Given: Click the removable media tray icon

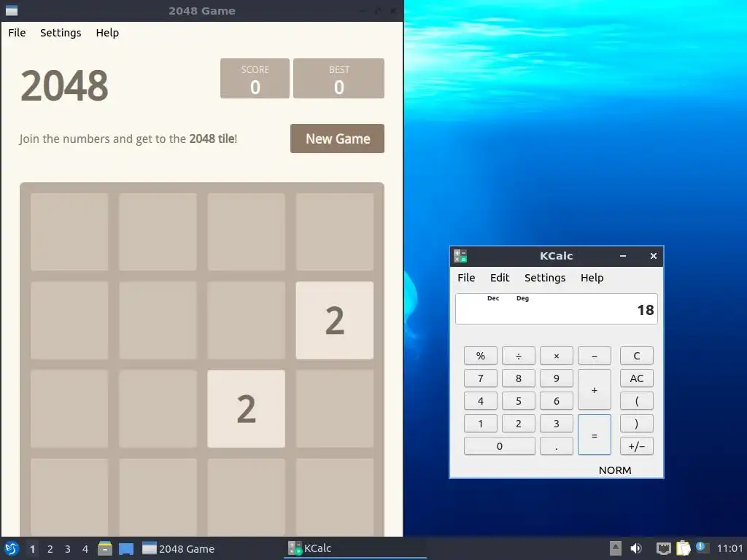Looking at the screenshot, I should coord(616,548).
